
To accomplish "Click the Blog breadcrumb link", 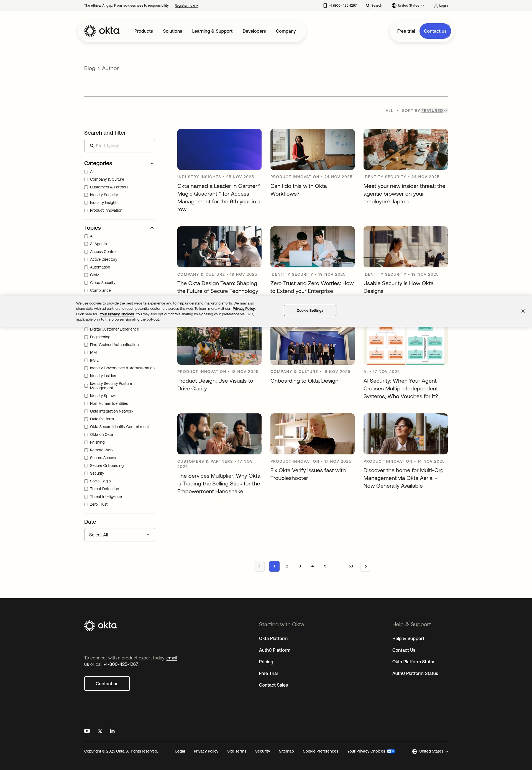I will click(x=90, y=68).
